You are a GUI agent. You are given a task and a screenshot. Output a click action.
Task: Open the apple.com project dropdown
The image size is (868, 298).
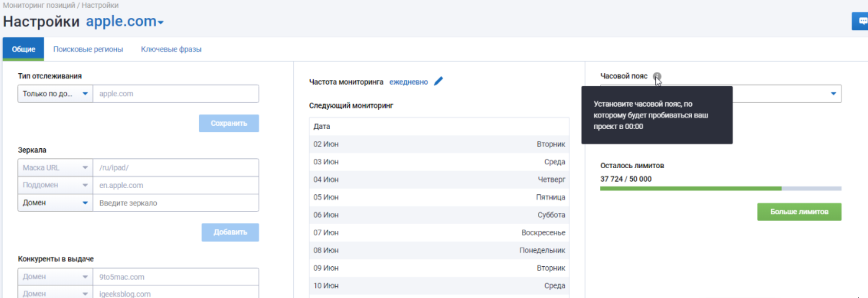(x=125, y=22)
